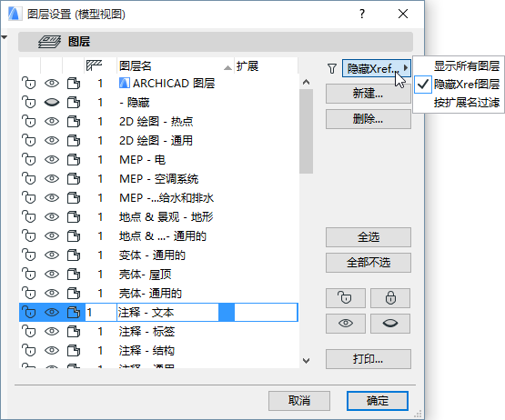
Task: Click the filter funnel icon
Action: click(332, 68)
